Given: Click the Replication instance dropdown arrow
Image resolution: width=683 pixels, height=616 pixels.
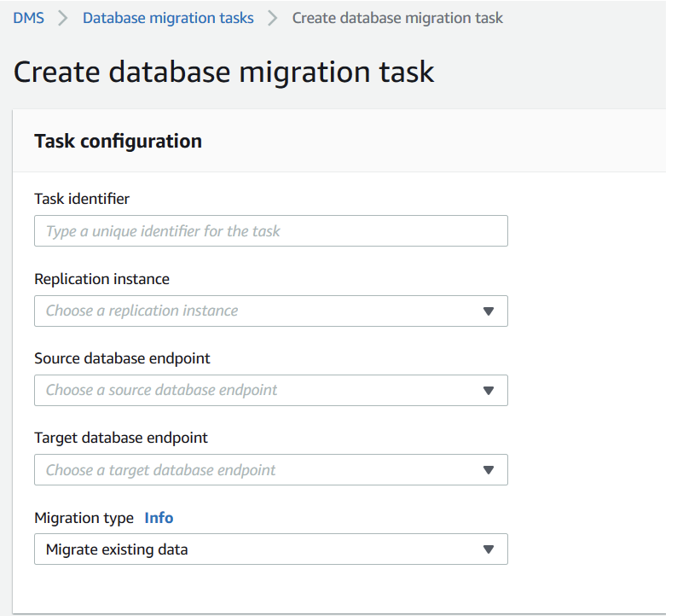Looking at the screenshot, I should tap(489, 311).
